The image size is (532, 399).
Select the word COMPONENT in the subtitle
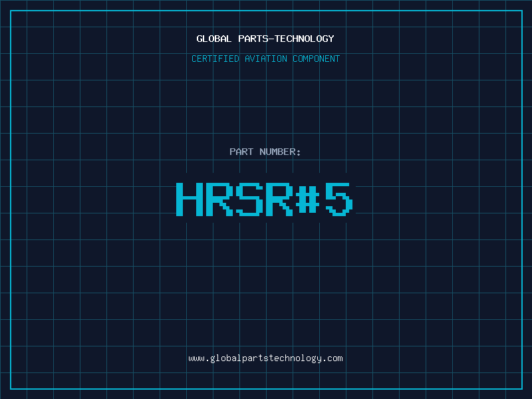click(316, 59)
